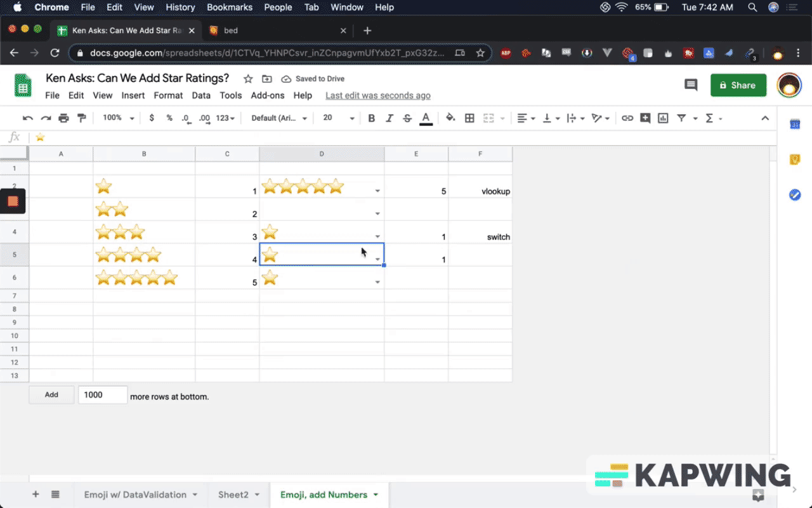The image size is (812, 508).
Task: Switch to the Sheet2 tab
Action: click(232, 495)
